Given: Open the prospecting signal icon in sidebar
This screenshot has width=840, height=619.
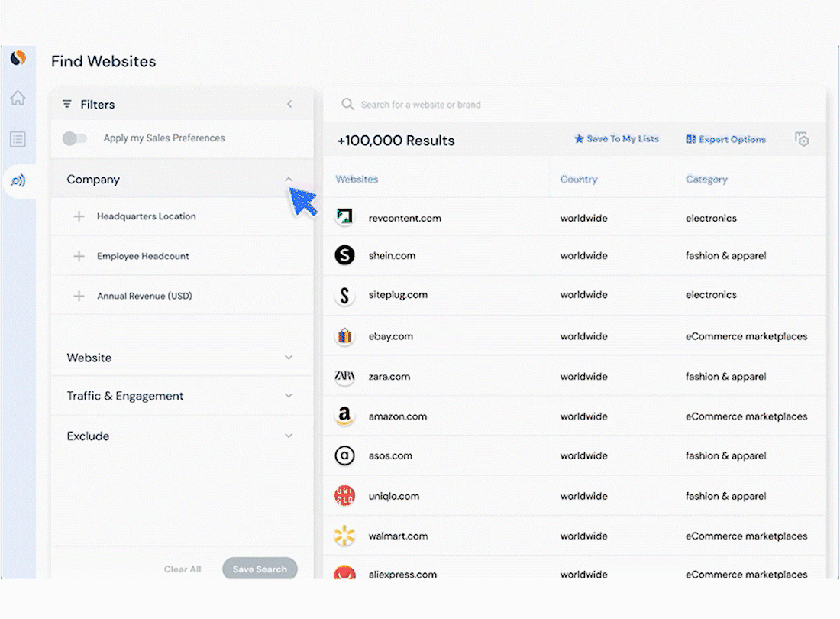Looking at the screenshot, I should tap(17, 181).
